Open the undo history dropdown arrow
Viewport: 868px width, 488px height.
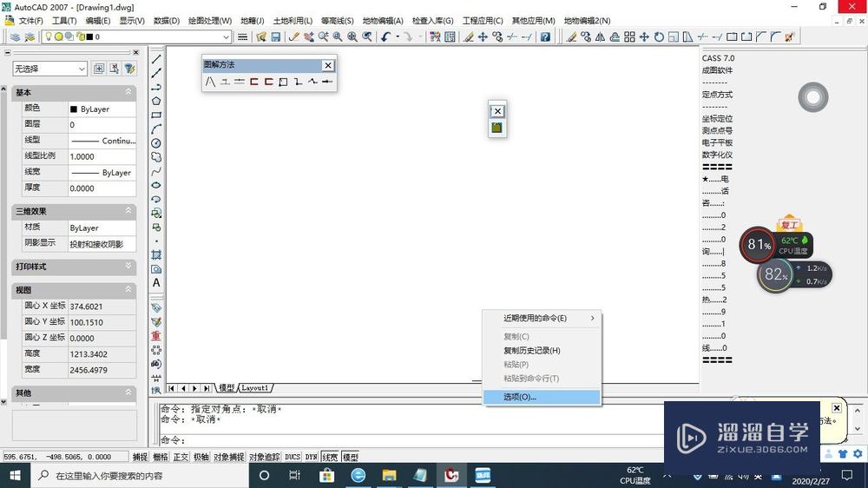point(398,36)
